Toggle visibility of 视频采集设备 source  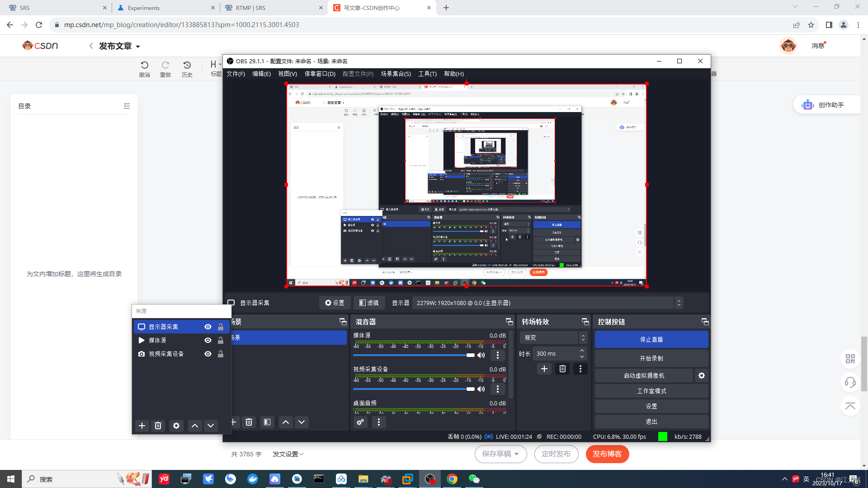click(x=208, y=354)
